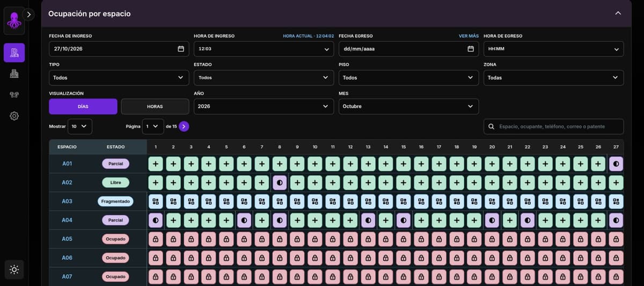Open the buildings sidebar icon

point(14,74)
